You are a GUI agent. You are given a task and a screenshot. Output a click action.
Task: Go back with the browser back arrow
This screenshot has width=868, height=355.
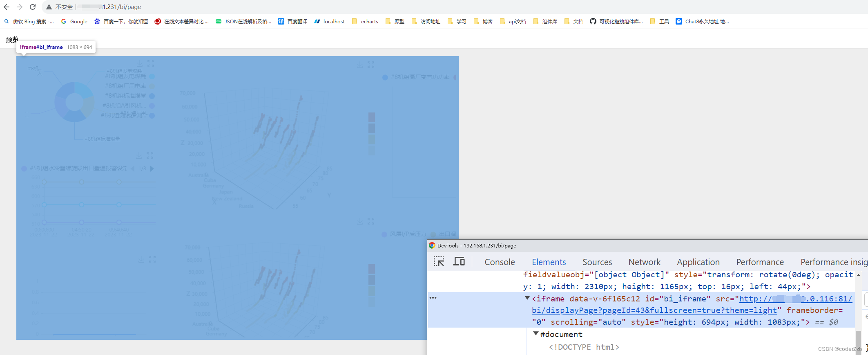click(7, 7)
